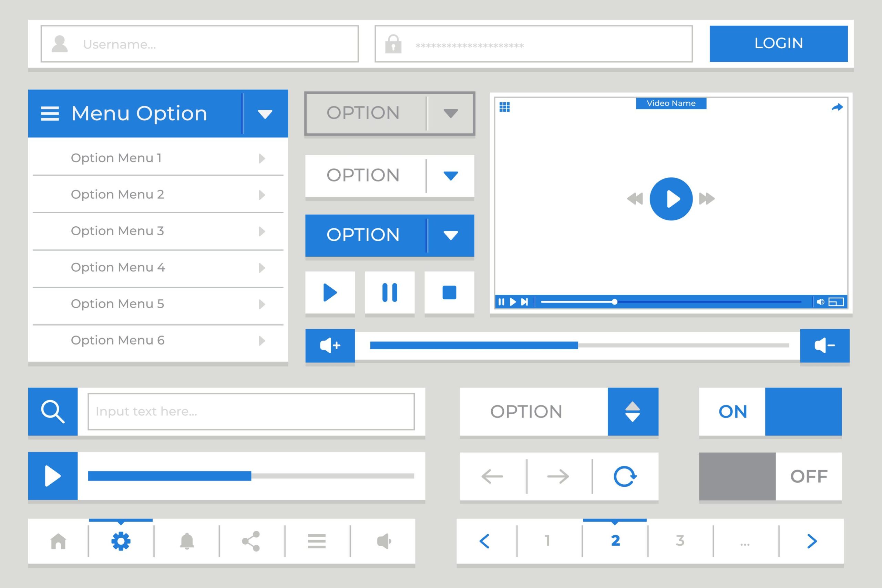
Task: Expand the arrow for Option Menu 4
Action: pos(262,268)
